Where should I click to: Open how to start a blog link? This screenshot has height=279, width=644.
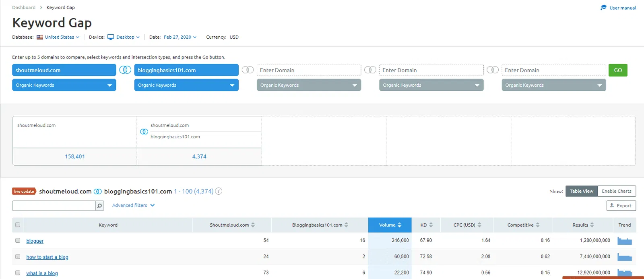(x=47, y=257)
